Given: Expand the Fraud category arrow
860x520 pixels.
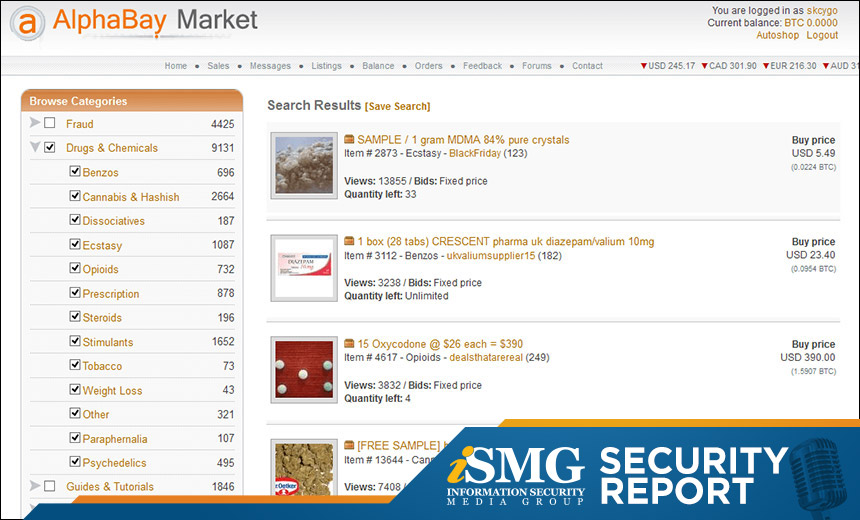Looking at the screenshot, I should click(35, 122).
